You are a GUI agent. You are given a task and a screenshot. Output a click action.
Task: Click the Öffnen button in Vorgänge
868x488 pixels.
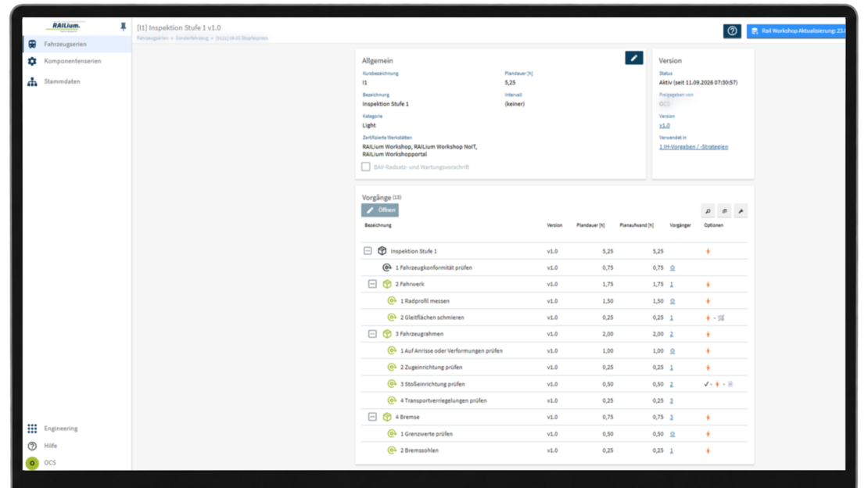coord(380,210)
